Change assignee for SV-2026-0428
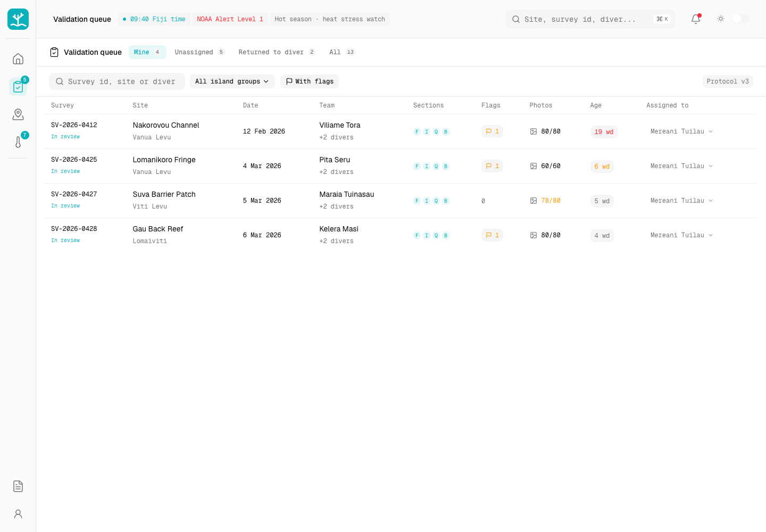 pyautogui.click(x=681, y=235)
